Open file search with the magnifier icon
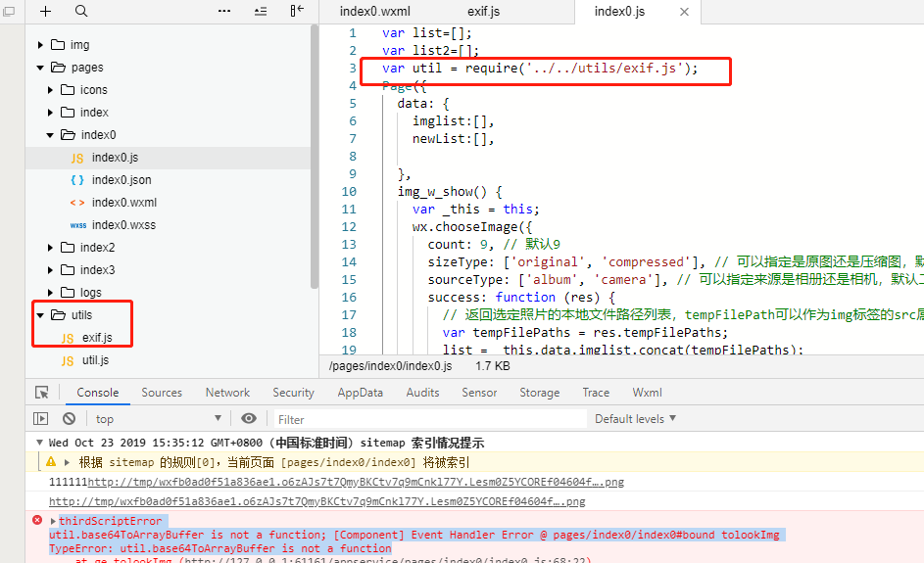The image size is (924, 563). tap(81, 11)
